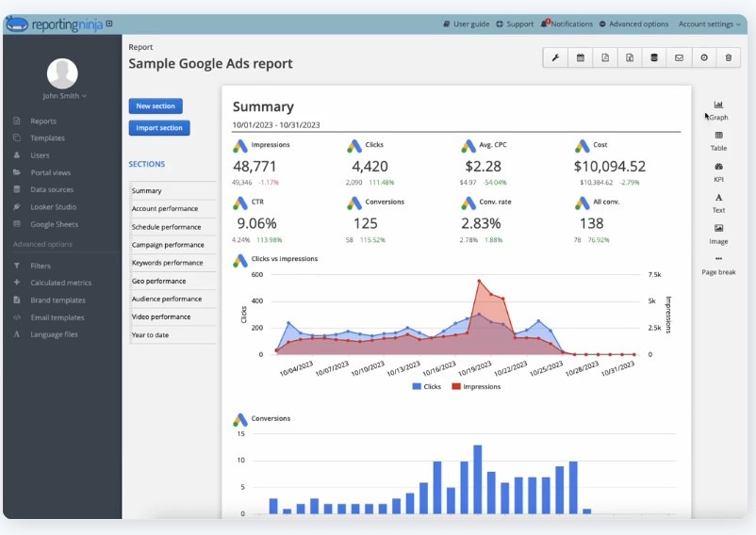Open Brand templates in sidebar
This screenshot has width=756, height=535.
point(58,300)
